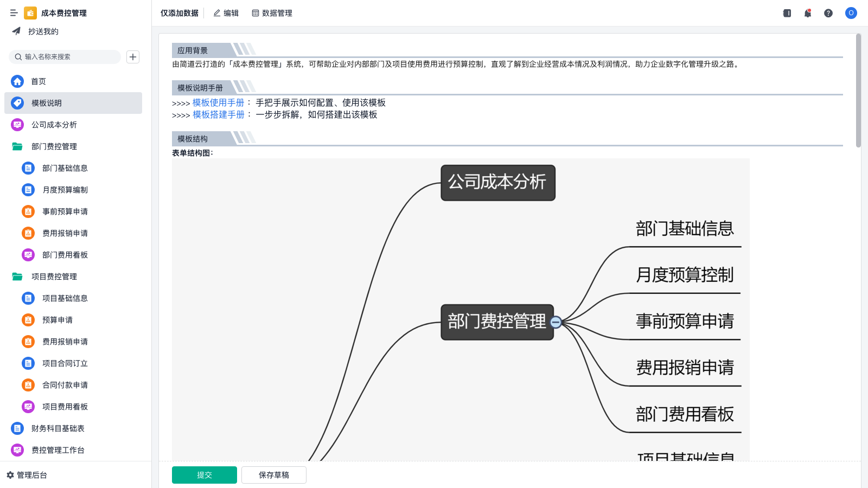Image resolution: width=868 pixels, height=488 pixels.
Task: Click 部门基础信息 form icon
Action: pyautogui.click(x=28, y=168)
